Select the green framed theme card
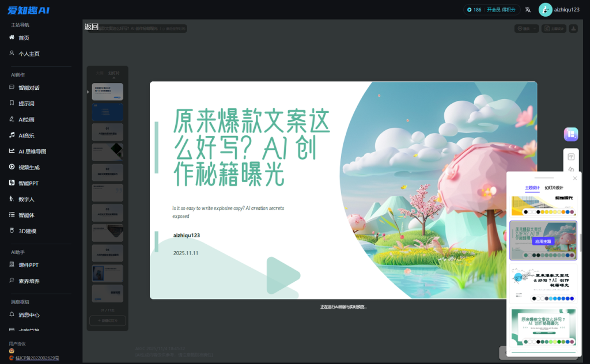The height and width of the screenshot is (364, 590). coord(543,327)
